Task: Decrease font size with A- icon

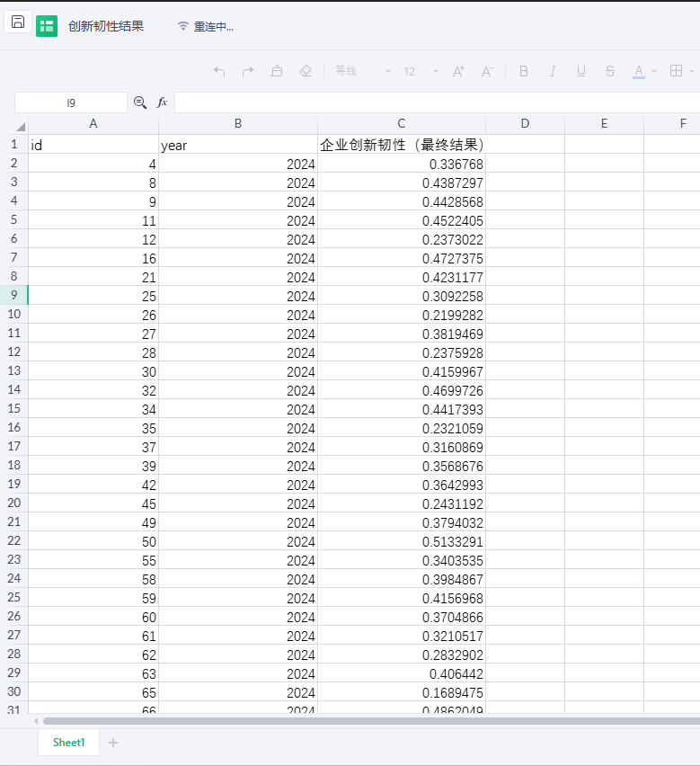Action: pos(487,71)
